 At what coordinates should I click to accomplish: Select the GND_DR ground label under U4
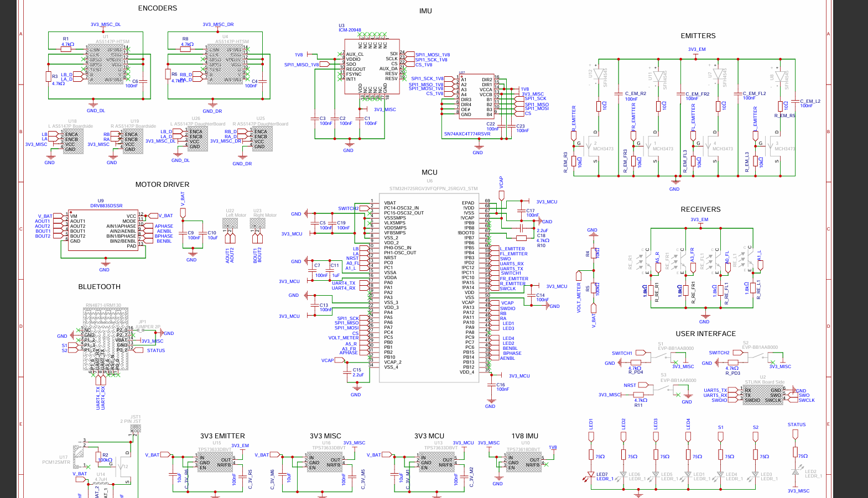212,111
